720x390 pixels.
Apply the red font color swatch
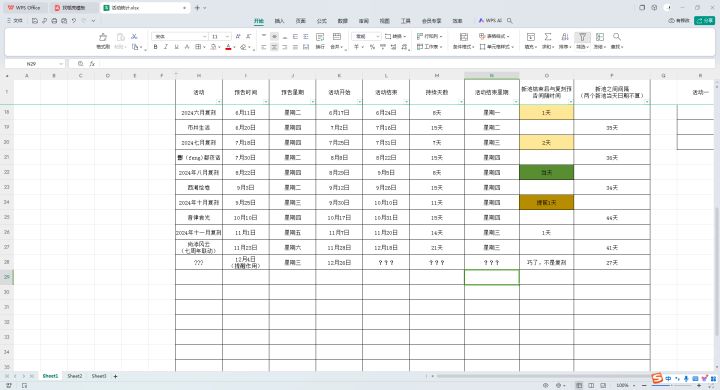click(228, 47)
